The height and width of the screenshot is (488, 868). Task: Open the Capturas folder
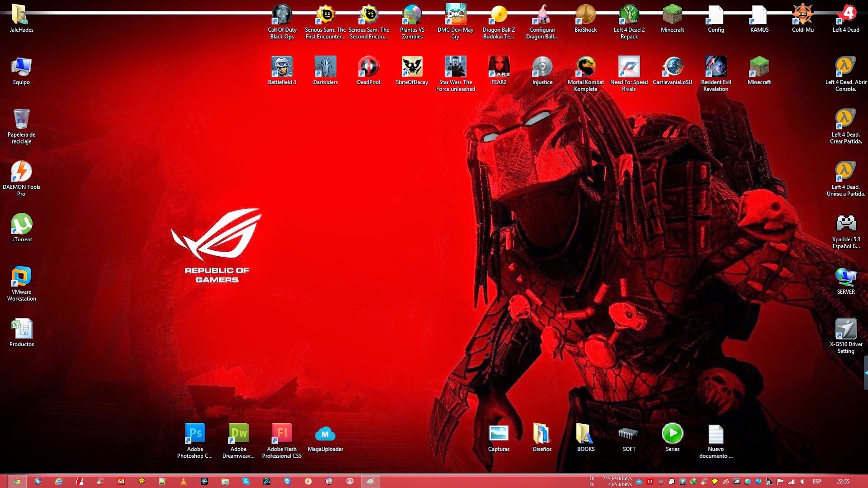(x=499, y=438)
